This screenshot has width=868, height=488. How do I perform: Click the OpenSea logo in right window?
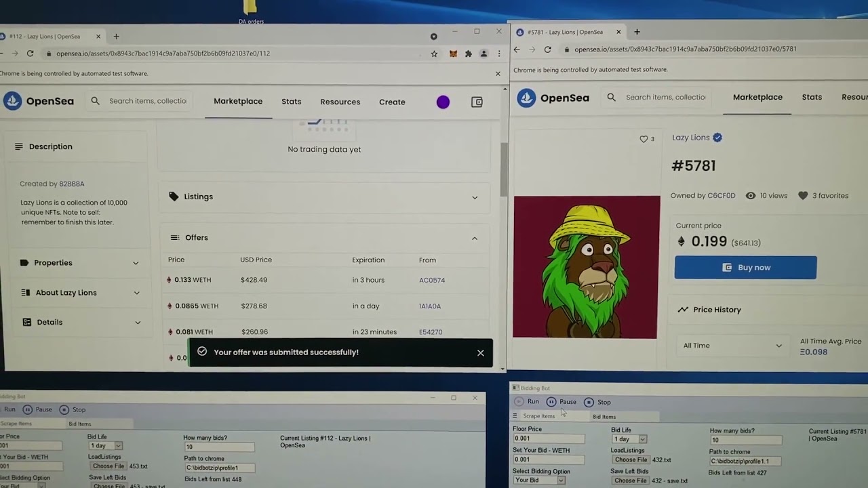[553, 98]
